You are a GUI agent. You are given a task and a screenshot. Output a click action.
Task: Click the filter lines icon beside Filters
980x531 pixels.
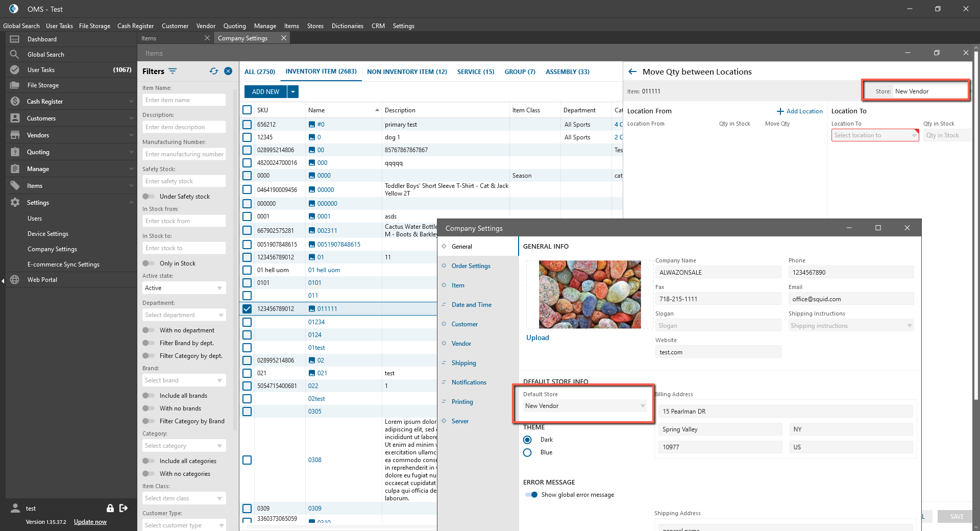click(x=173, y=71)
